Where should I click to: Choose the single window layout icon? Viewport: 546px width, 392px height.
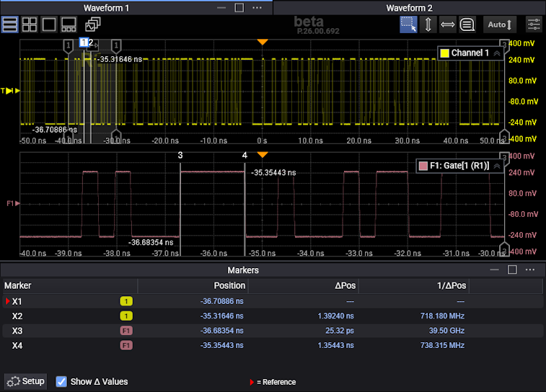pyautogui.click(x=49, y=24)
